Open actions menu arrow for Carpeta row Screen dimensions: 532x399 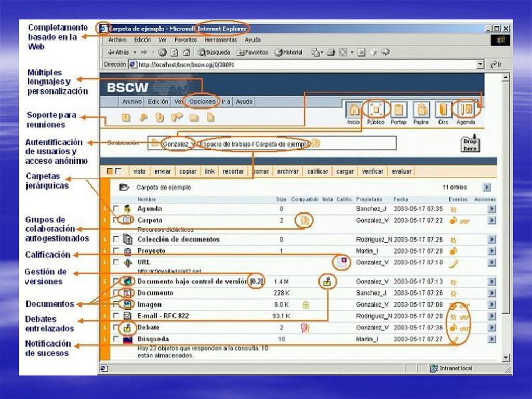(x=491, y=220)
